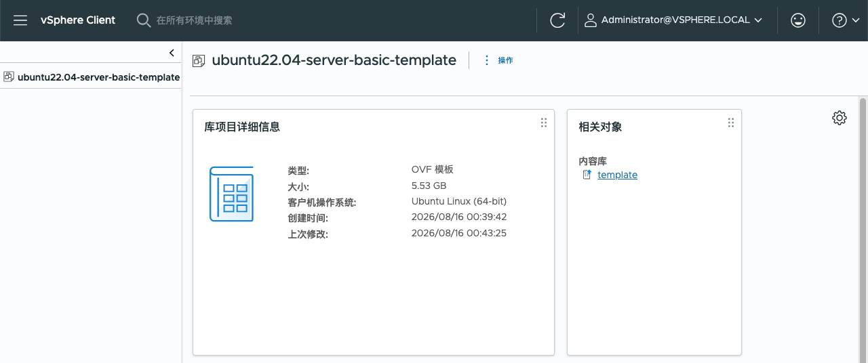Click the 'OVF 模板' type value
This screenshot has width=868, height=363.
[x=433, y=169]
